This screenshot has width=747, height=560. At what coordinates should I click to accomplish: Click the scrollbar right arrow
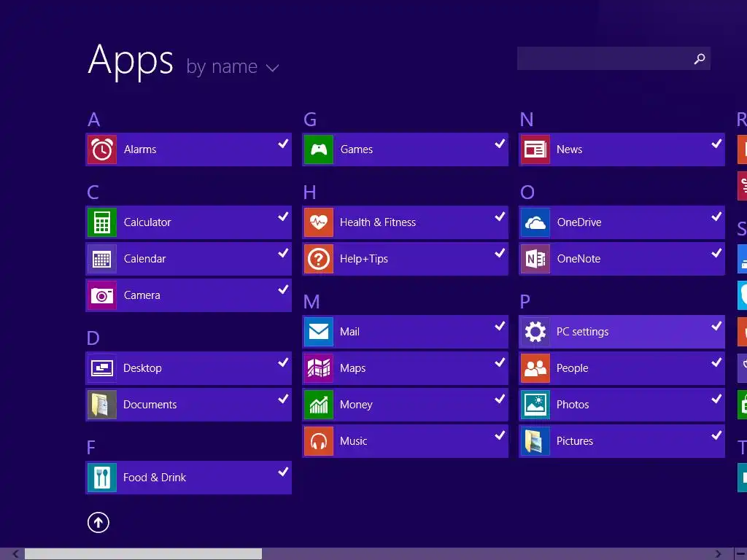719,554
